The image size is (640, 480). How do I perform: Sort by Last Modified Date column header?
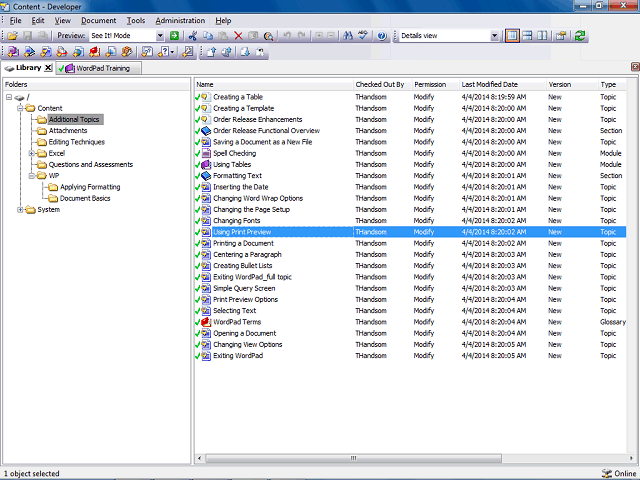pyautogui.click(x=502, y=84)
